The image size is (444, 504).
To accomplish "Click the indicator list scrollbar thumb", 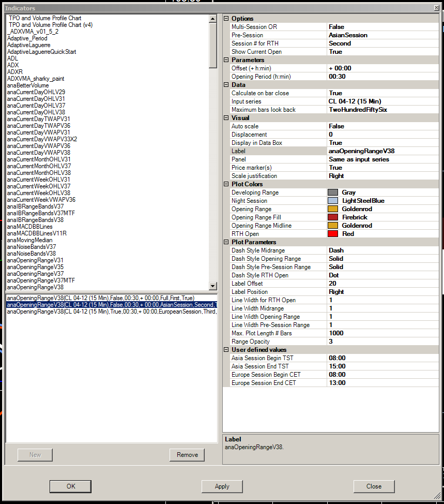I will tap(212, 46).
